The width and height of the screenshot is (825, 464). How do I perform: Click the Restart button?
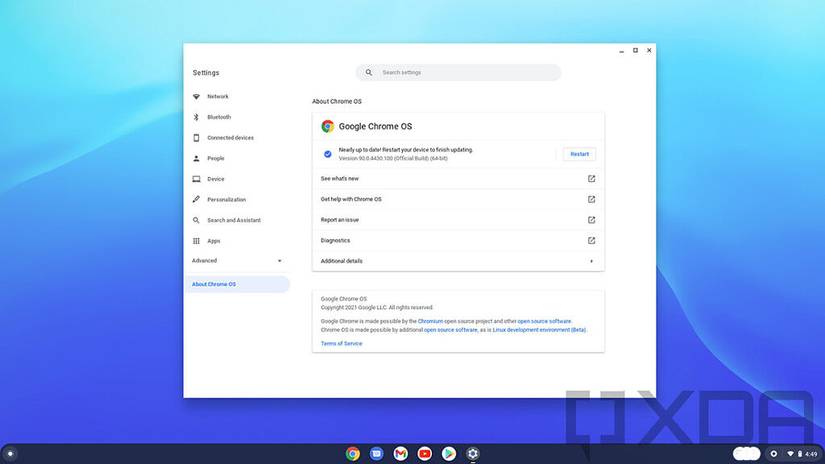click(x=579, y=154)
